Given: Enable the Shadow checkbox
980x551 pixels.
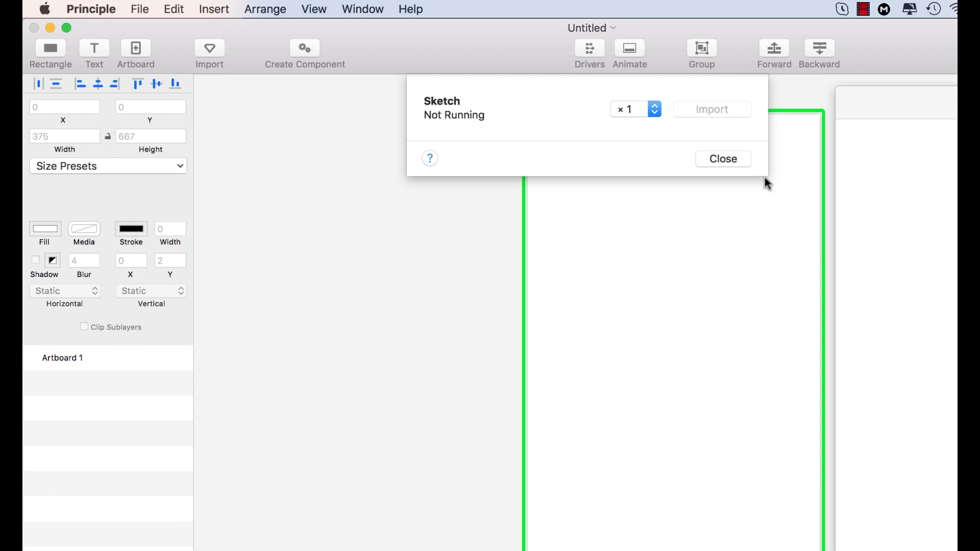Looking at the screenshot, I should 35,260.
